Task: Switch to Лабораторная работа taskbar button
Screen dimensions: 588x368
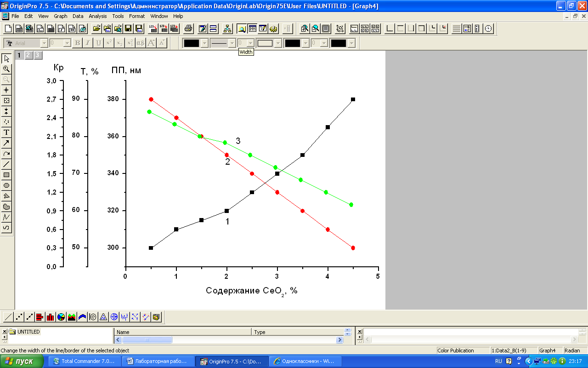Action: pyautogui.click(x=158, y=361)
